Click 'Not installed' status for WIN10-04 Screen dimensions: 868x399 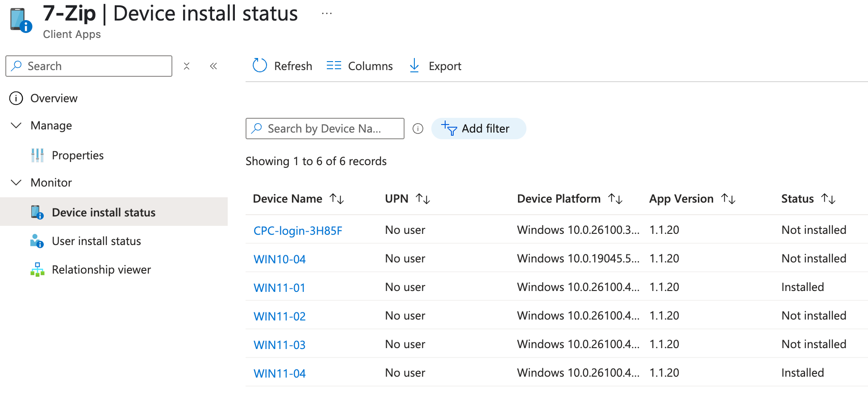[x=814, y=258]
